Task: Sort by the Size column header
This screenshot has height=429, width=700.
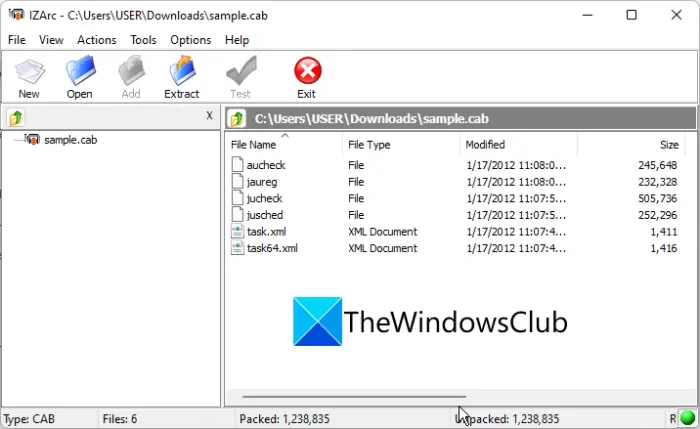Action: tap(669, 145)
